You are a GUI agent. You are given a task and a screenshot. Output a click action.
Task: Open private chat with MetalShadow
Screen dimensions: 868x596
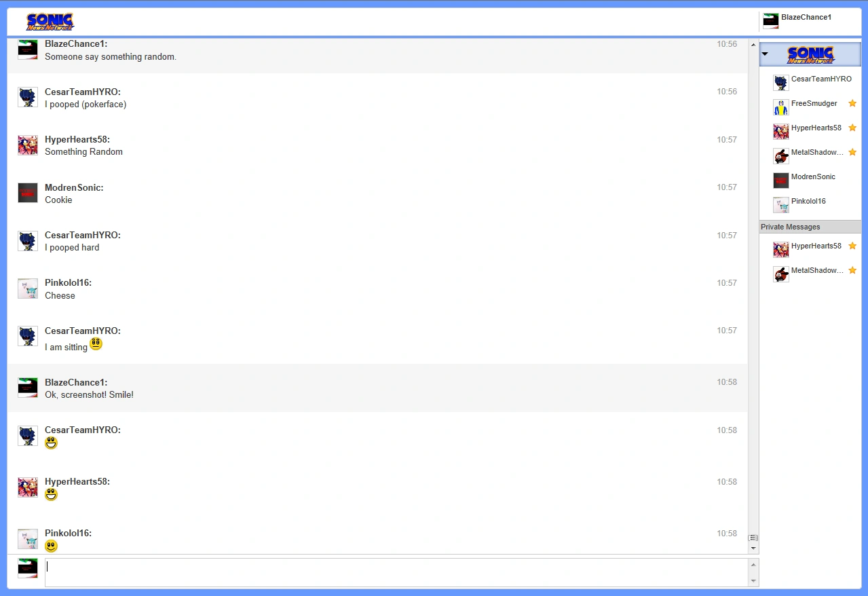pyautogui.click(x=816, y=271)
